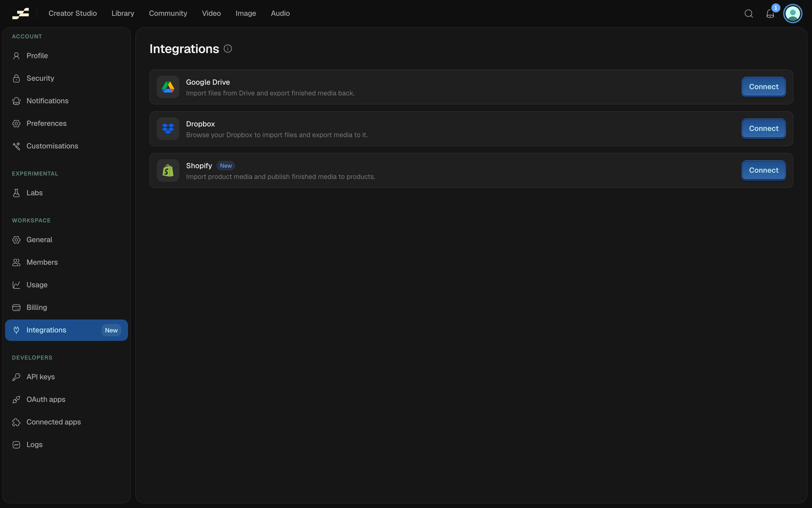The height and width of the screenshot is (508, 812).
Task: Connect the Shopify integration
Action: [763, 170]
